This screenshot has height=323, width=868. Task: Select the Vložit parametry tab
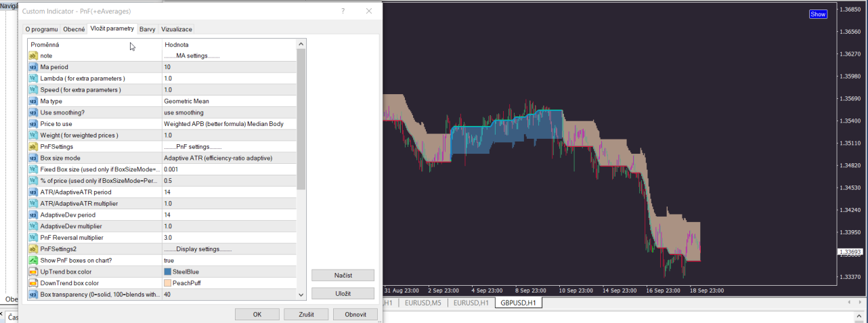[x=112, y=28]
